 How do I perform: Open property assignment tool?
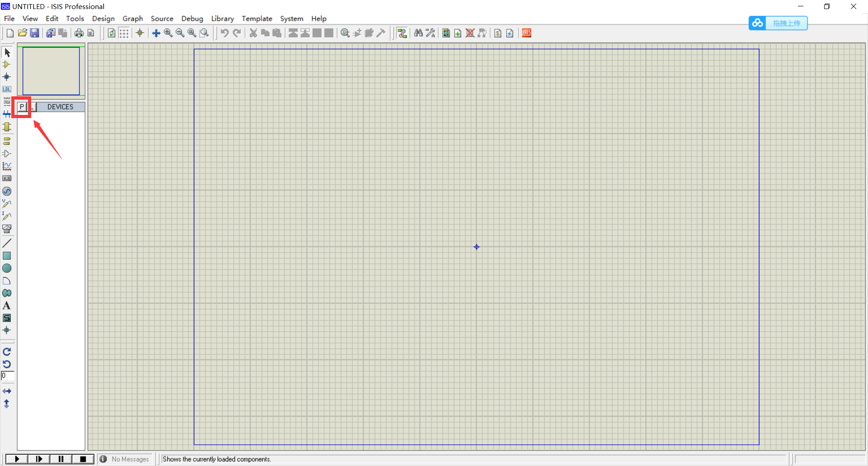(430, 33)
